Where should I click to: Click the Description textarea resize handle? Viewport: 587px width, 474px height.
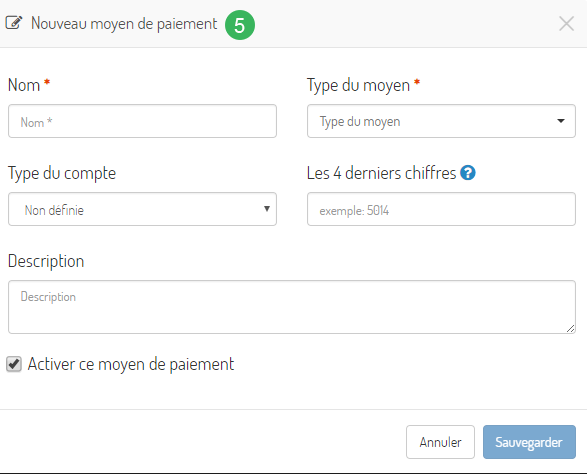pos(570,328)
